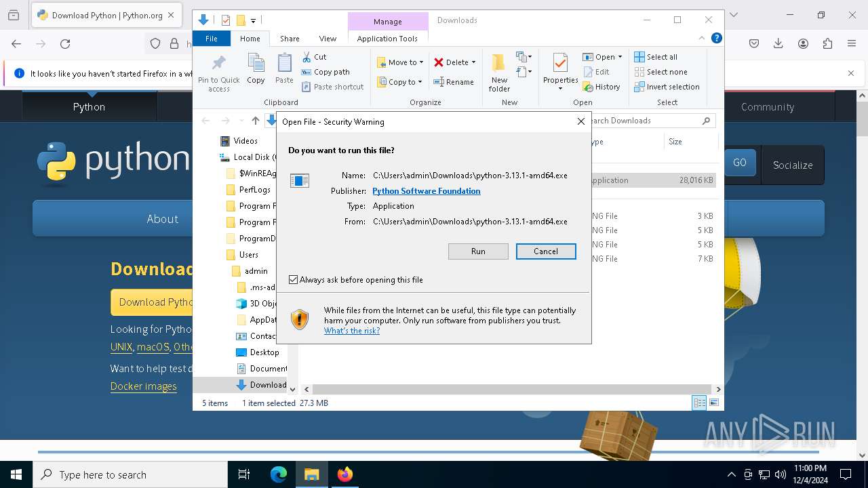
Task: Cancel the Open File security warning
Action: pos(546,251)
